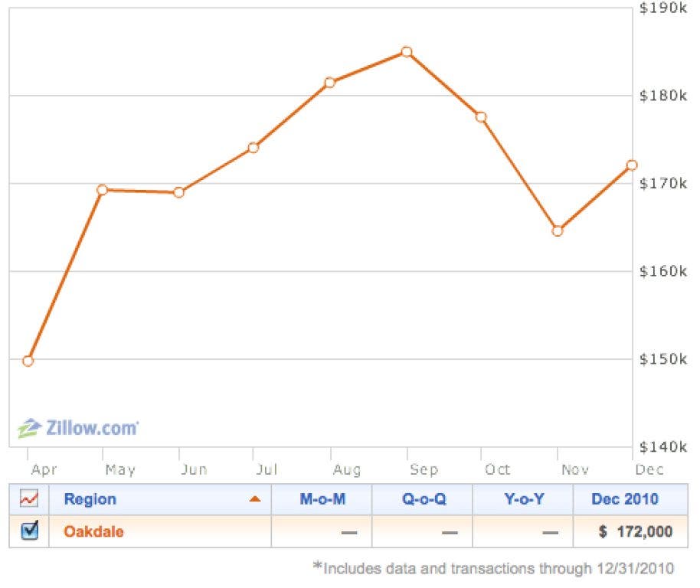This screenshot has height=588, width=700.
Task: Click the Dec 2010 column header
Action: coord(625,499)
